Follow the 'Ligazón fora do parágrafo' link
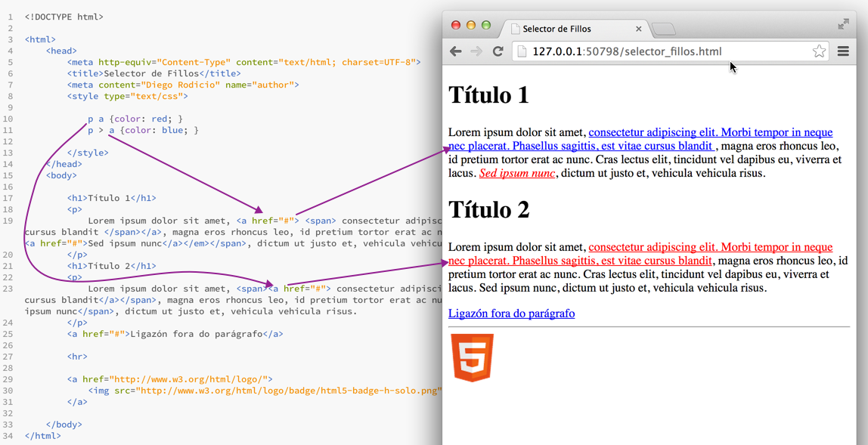This screenshot has width=868, height=445. click(x=511, y=314)
